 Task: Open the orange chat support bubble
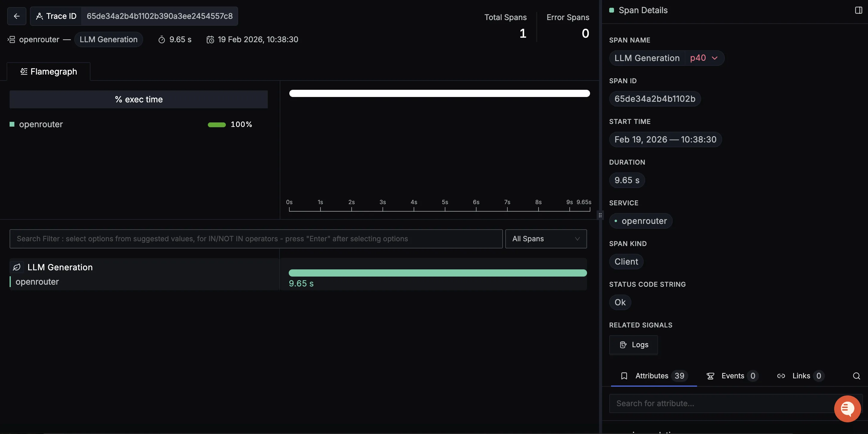[847, 409]
